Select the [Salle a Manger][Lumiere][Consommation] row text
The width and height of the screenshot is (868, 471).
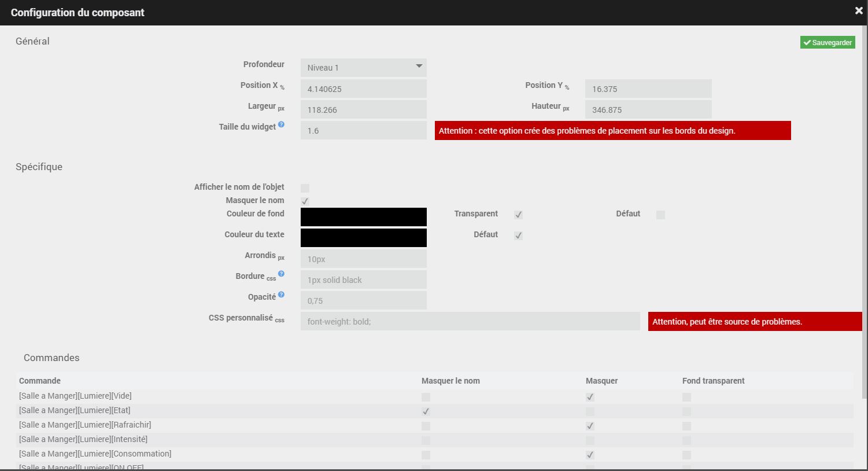[95, 454]
